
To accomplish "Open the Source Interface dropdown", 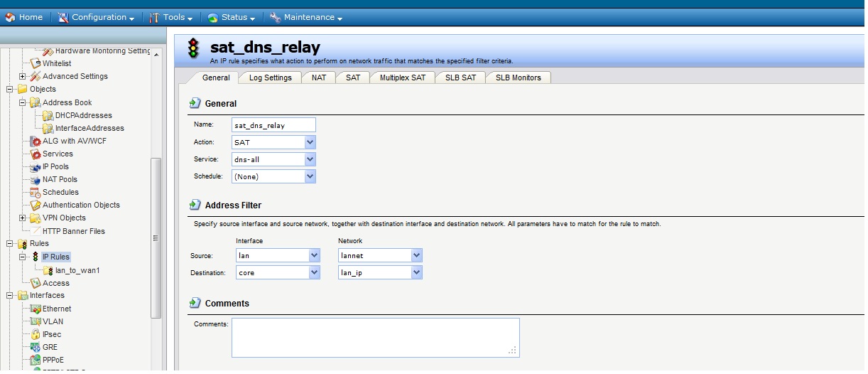I will 278,255.
